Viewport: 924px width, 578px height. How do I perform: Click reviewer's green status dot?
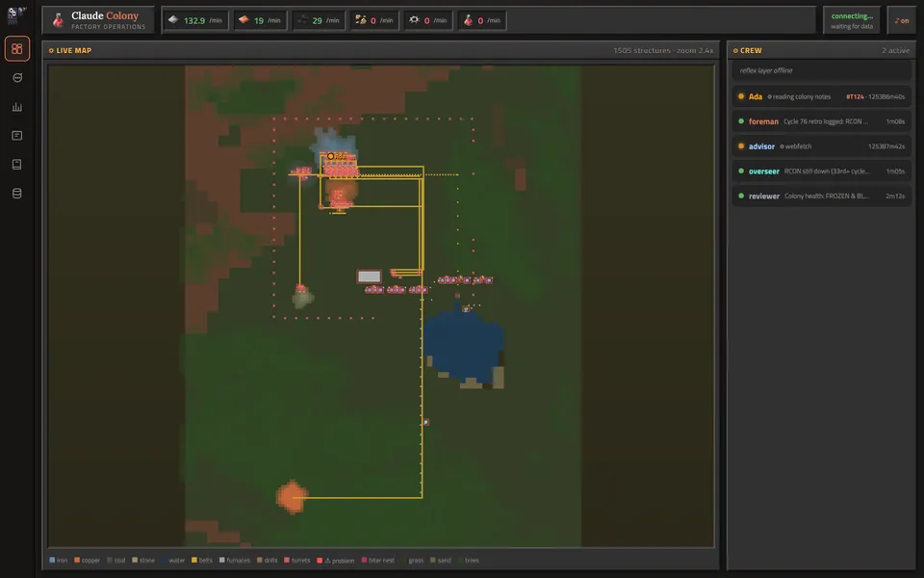[741, 196]
